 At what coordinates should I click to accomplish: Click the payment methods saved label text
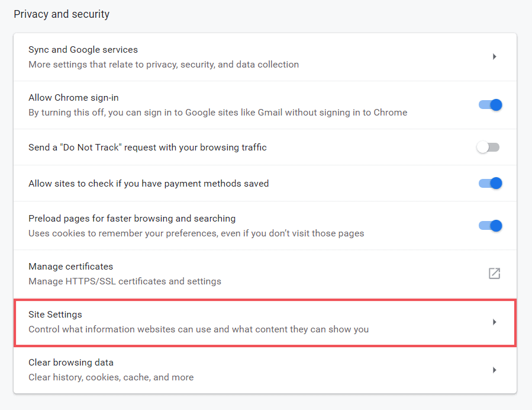[149, 184]
